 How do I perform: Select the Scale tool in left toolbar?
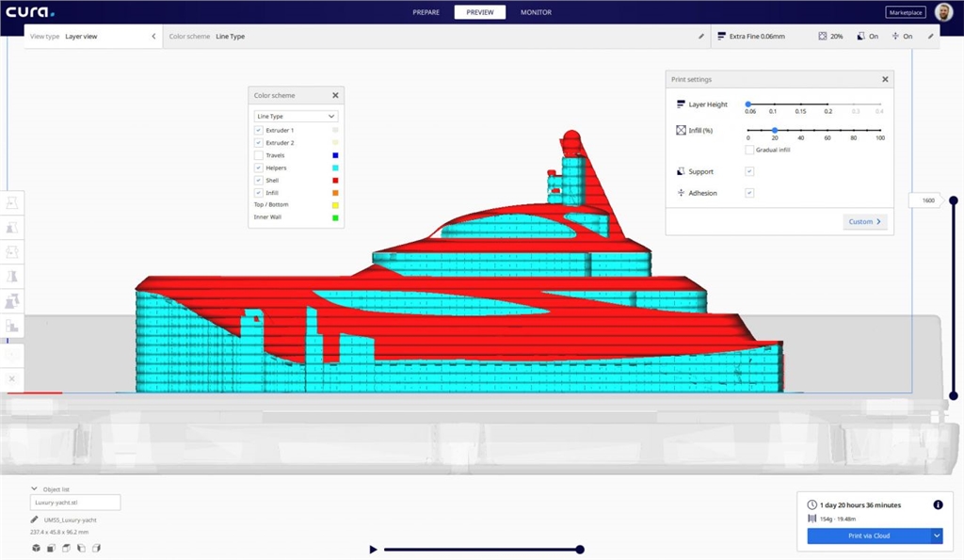[x=13, y=228]
